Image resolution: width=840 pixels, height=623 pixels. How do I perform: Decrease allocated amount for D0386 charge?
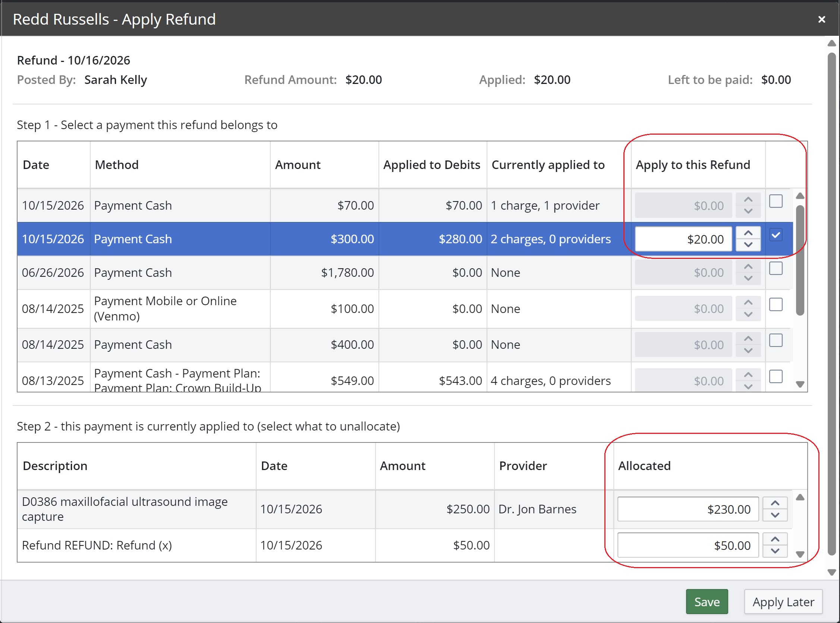click(775, 515)
